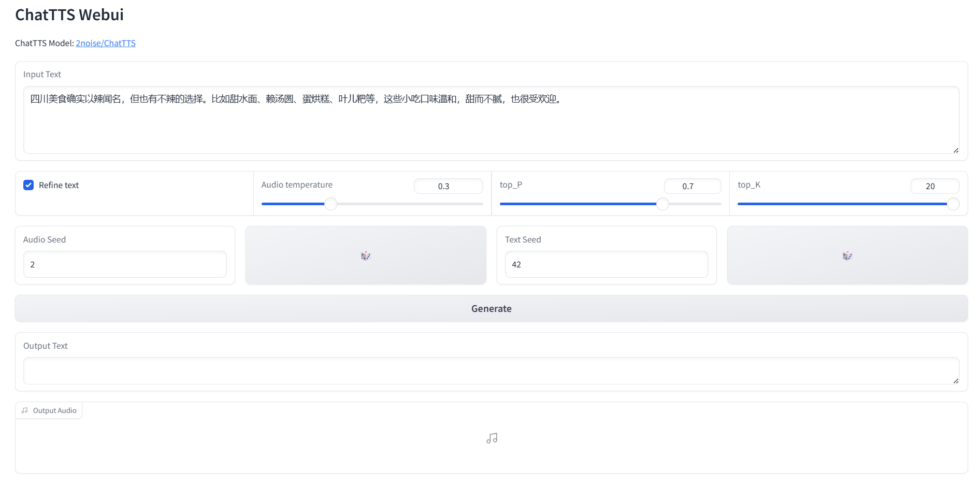Disable the Refine text checkbox
The image size is (980, 484).
point(28,184)
